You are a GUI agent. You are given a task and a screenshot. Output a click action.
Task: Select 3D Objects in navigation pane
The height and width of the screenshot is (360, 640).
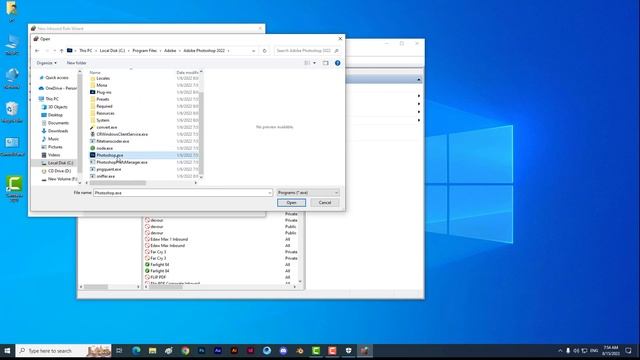(54, 107)
